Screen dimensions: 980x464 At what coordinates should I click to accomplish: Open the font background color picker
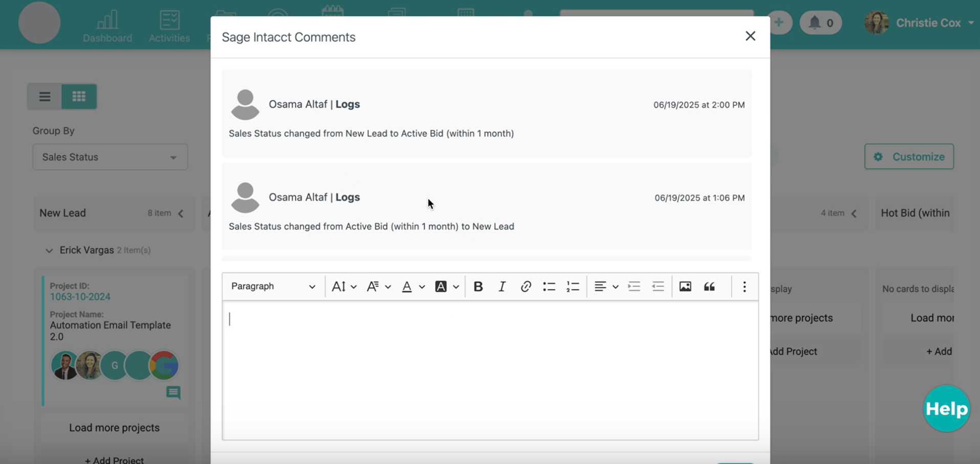point(447,286)
